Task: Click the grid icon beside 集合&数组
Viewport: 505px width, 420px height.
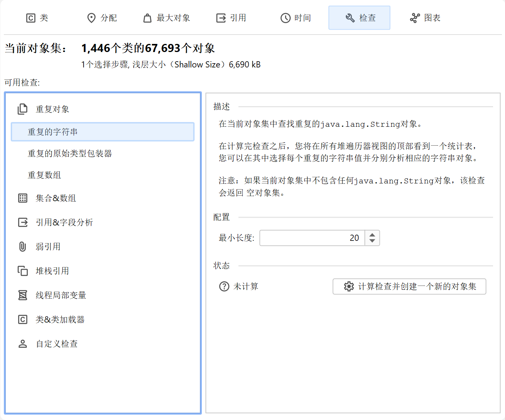Action: (x=23, y=198)
